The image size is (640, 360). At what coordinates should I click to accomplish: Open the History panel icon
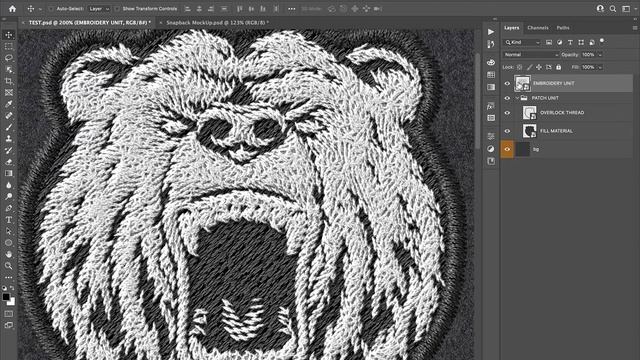click(491, 44)
